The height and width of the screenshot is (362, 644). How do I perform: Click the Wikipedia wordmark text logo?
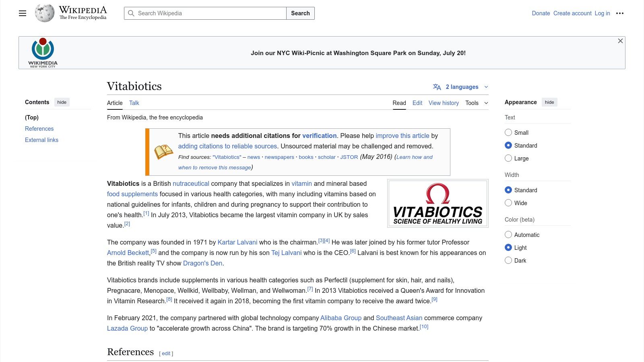click(83, 12)
